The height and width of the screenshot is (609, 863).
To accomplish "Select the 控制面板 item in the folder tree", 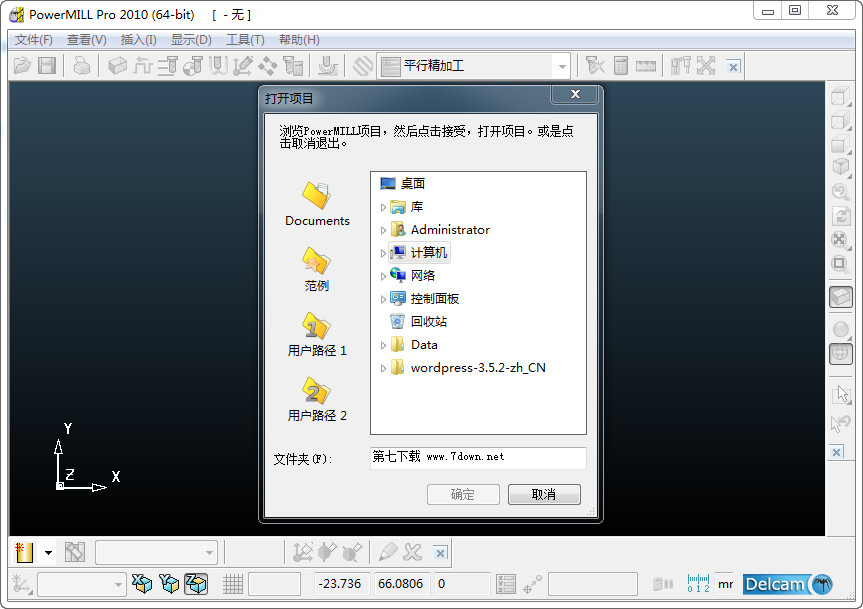I will (x=425, y=299).
